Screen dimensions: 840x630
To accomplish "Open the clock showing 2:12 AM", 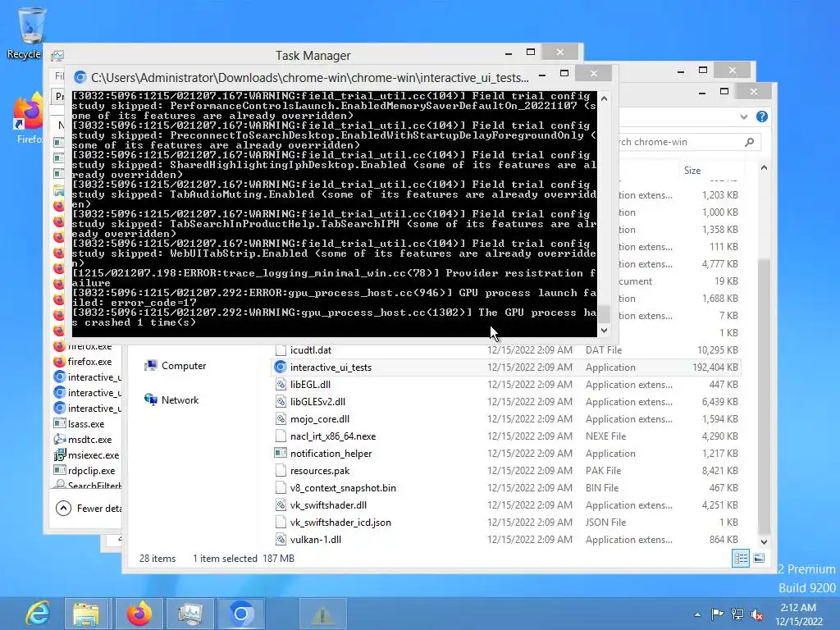I will (x=798, y=614).
